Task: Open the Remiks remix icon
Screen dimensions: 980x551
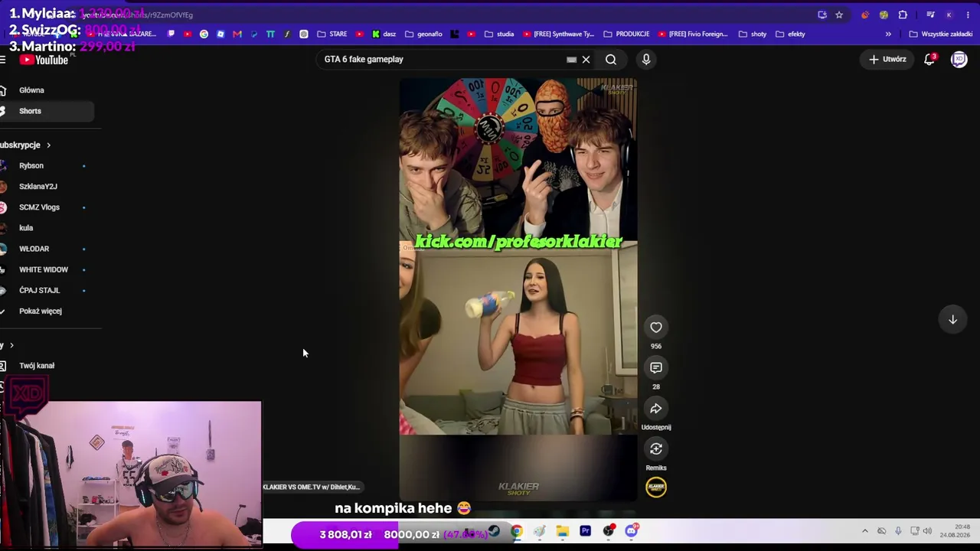Action: (x=656, y=449)
